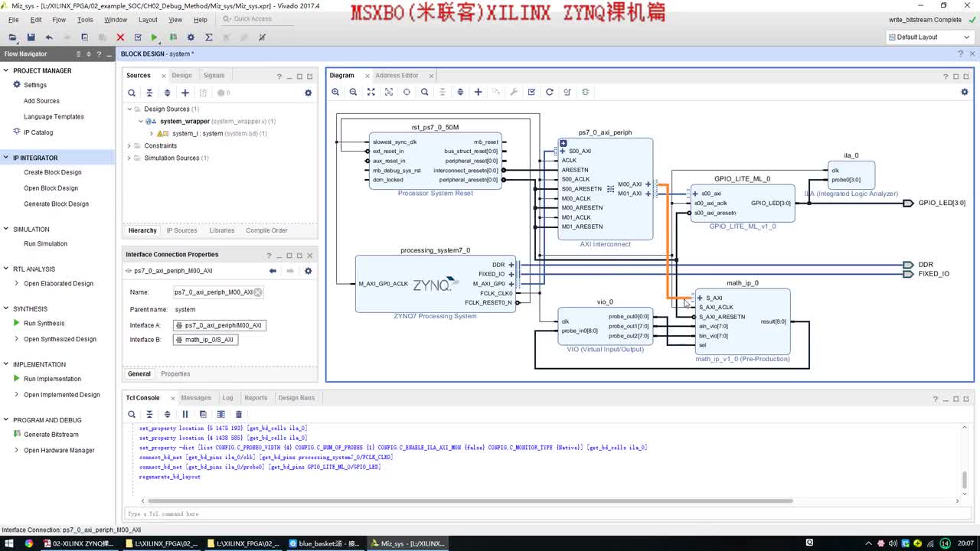Click Add Sources plus icon in Sources panel
Image resolution: width=980 pixels, height=551 pixels.
tap(185, 93)
